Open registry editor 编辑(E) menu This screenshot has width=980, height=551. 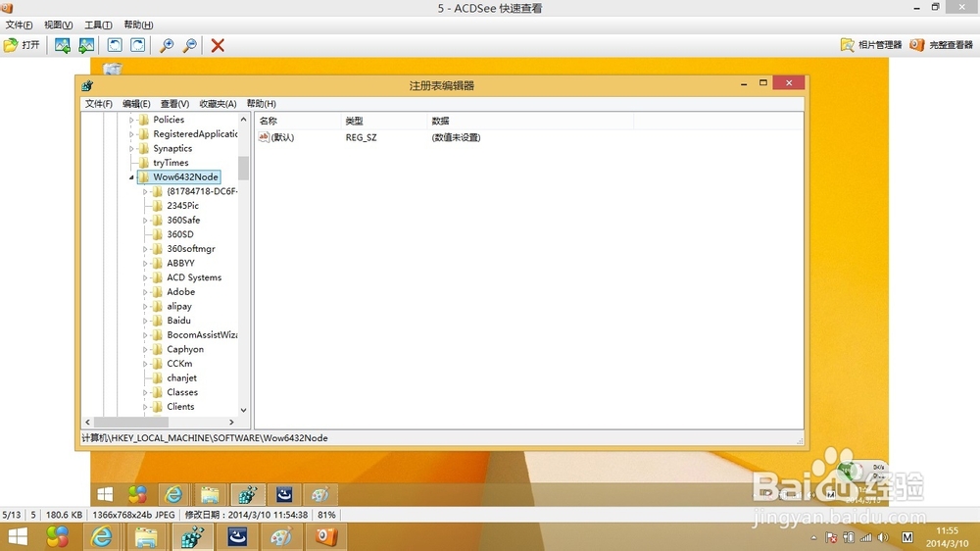coord(136,104)
